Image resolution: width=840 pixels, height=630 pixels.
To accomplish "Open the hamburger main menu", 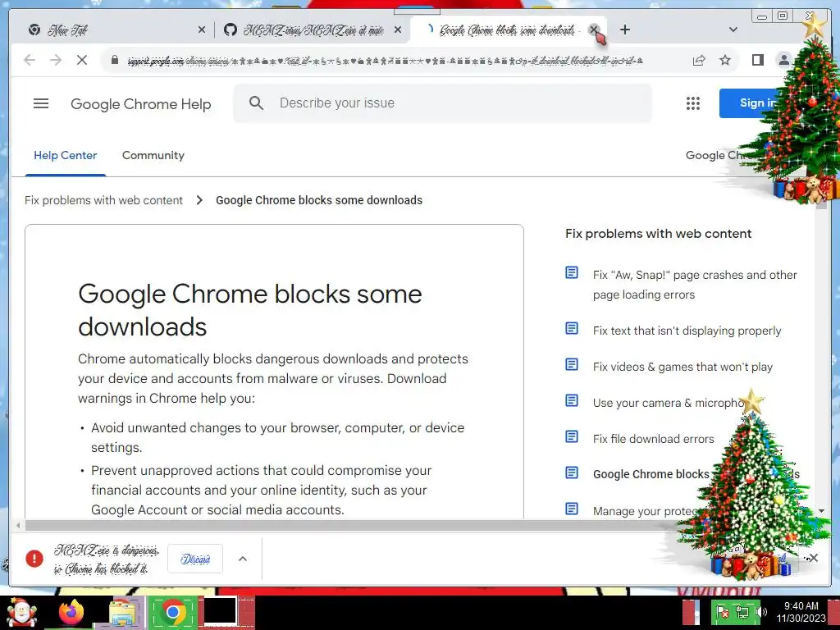I will point(41,103).
